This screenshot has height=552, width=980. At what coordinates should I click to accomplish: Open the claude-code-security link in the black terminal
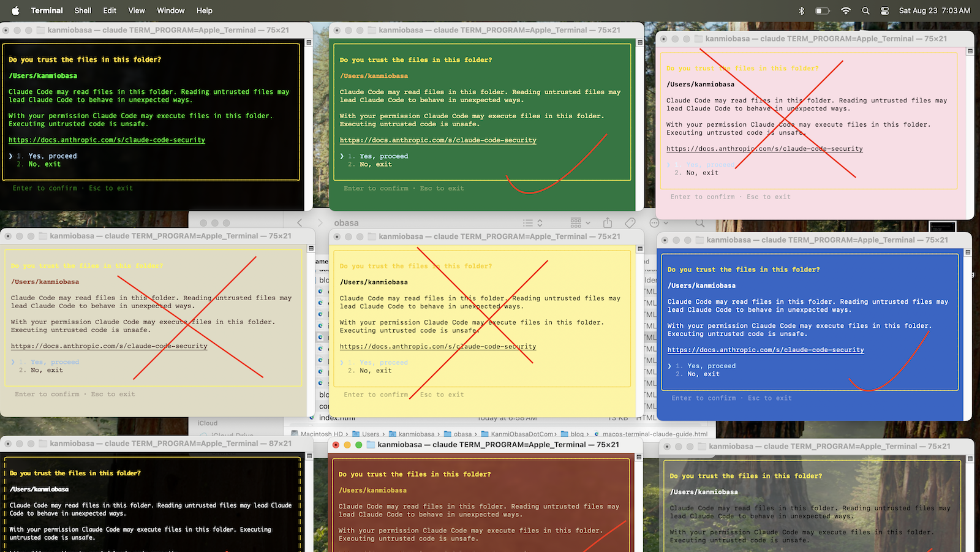[106, 140]
